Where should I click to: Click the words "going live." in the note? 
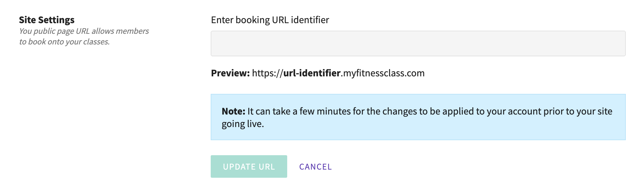pyautogui.click(x=243, y=124)
